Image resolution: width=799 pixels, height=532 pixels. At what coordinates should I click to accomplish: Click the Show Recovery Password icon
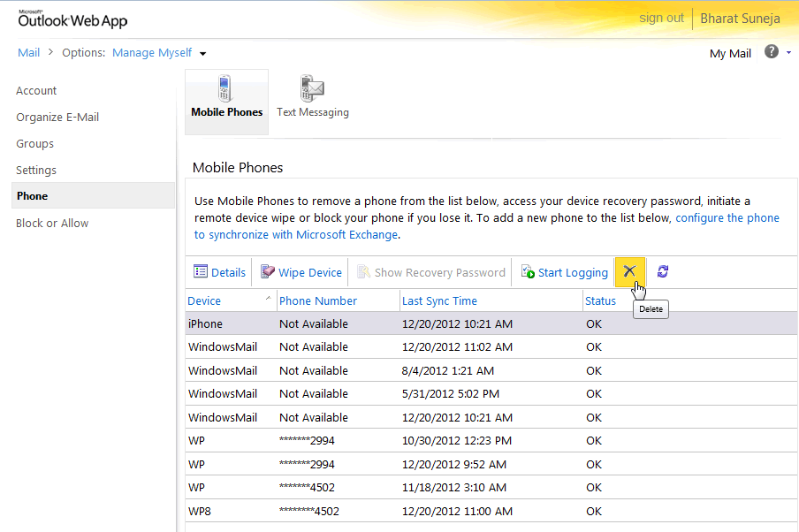click(x=363, y=271)
